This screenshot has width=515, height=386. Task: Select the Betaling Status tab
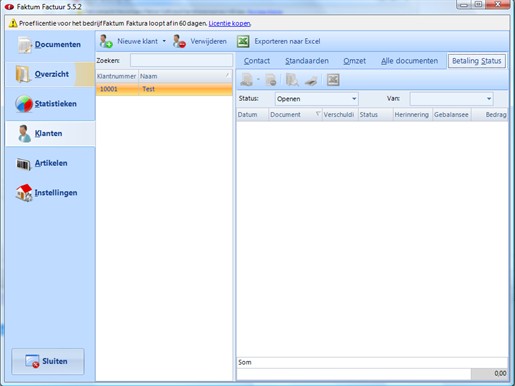click(477, 61)
